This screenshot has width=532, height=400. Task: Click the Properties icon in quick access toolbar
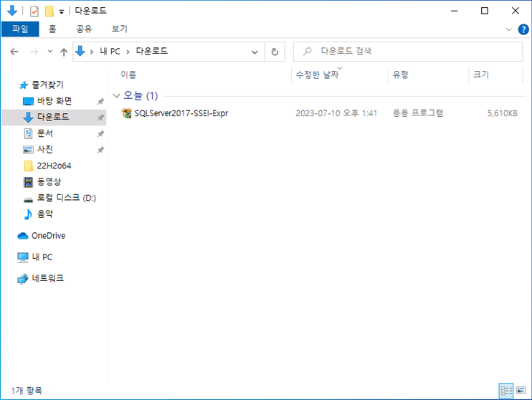34,11
